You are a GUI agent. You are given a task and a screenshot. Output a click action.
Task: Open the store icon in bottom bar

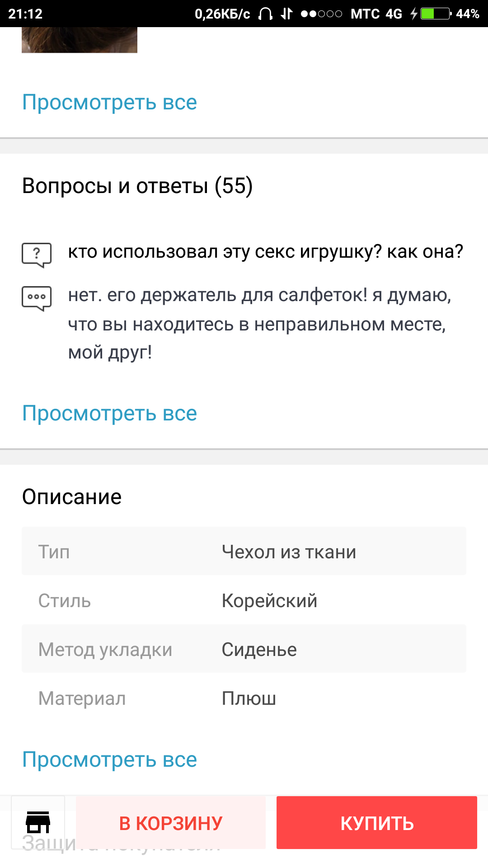tap(38, 822)
